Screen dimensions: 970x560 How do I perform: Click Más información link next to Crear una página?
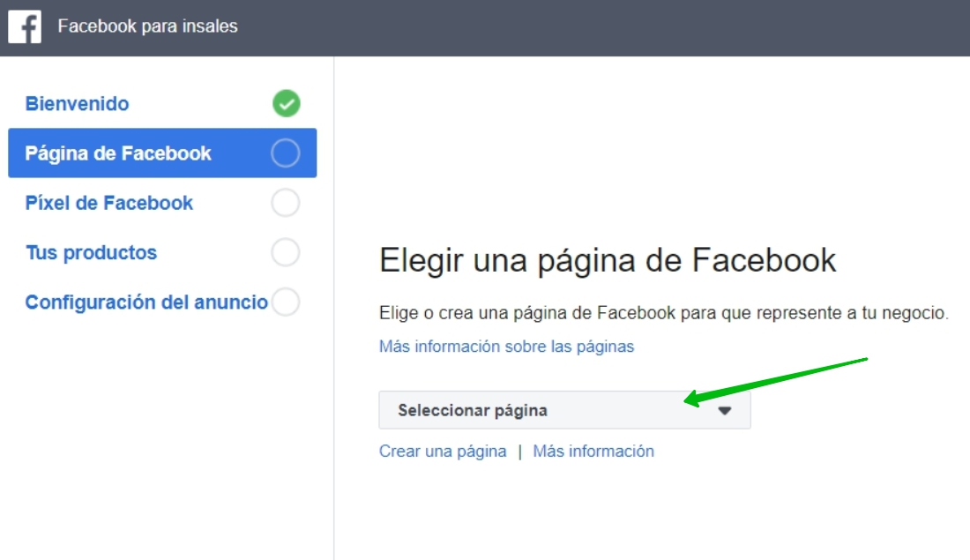pyautogui.click(x=593, y=452)
